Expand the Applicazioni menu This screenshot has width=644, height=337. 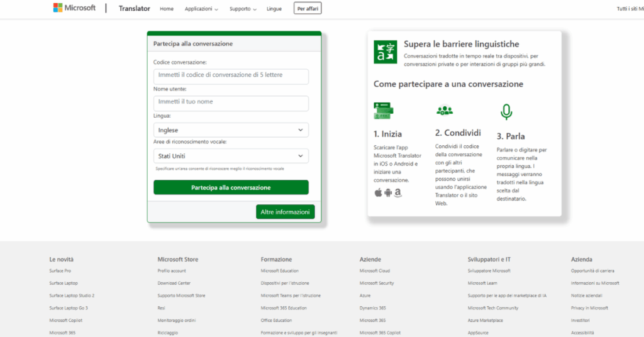pyautogui.click(x=201, y=9)
